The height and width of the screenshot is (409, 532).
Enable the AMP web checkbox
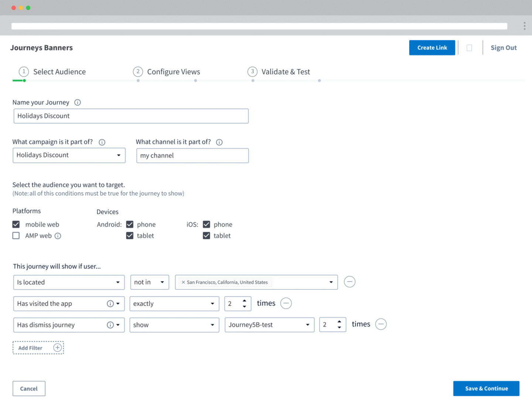point(16,236)
